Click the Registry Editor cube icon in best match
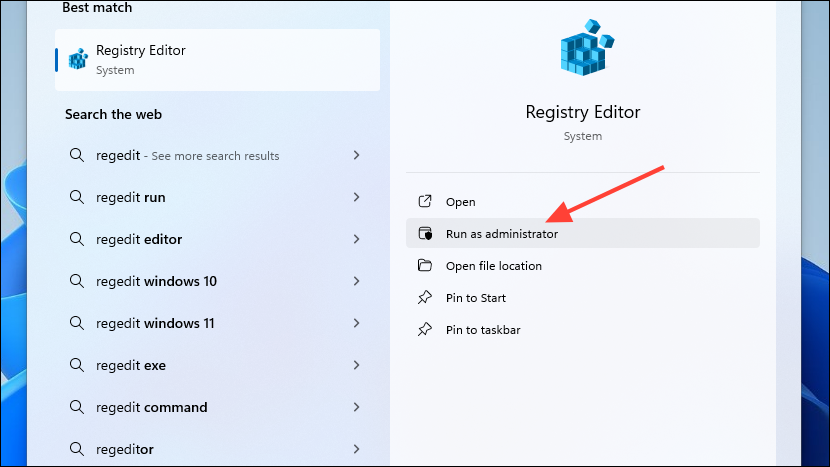This screenshot has height=467, width=830. (x=78, y=59)
